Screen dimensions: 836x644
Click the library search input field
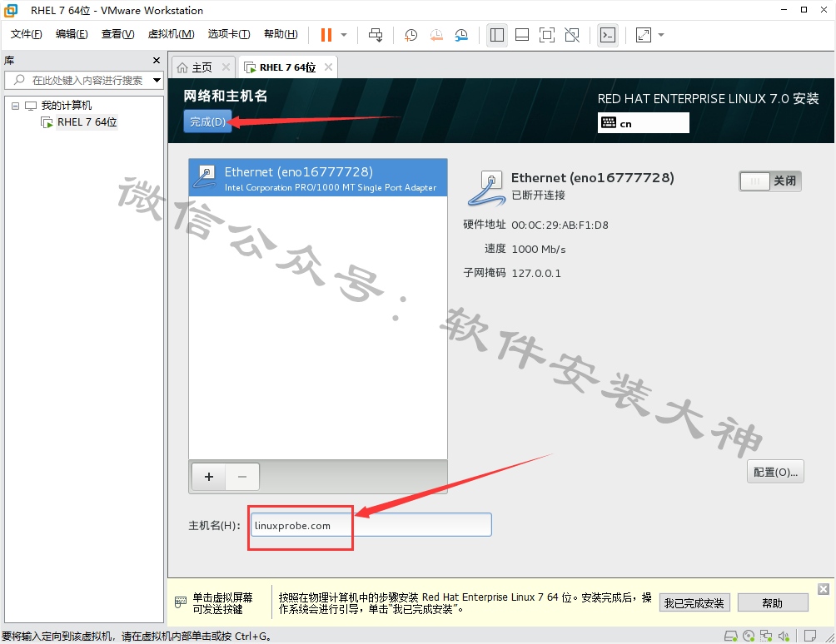click(84, 81)
